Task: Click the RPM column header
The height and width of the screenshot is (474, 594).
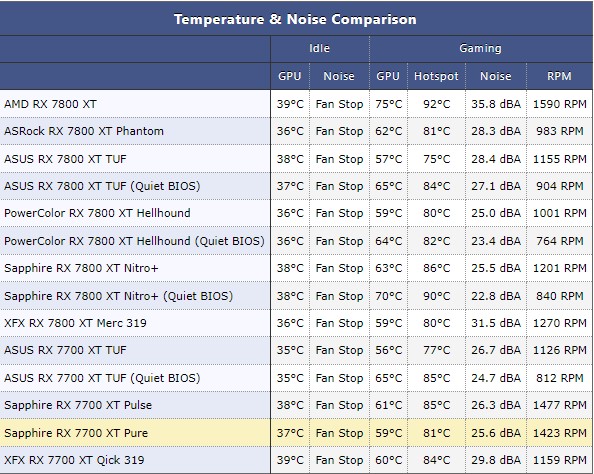Action: coord(559,76)
